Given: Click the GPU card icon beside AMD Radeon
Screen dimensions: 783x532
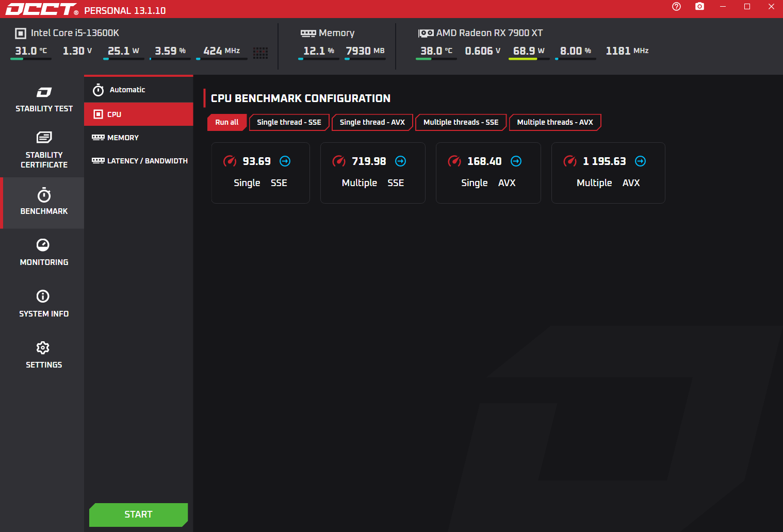Looking at the screenshot, I should (426, 33).
